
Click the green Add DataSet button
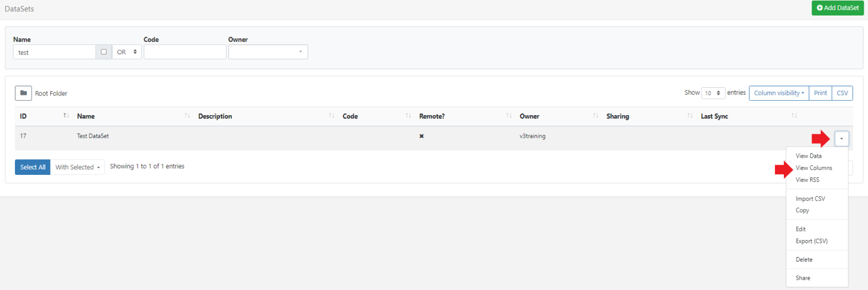pyautogui.click(x=838, y=8)
